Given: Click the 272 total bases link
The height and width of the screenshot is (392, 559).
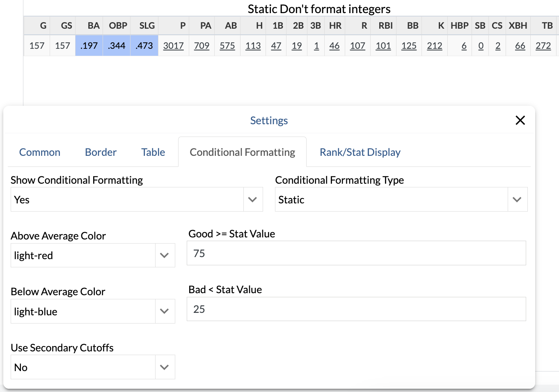Looking at the screenshot, I should [x=543, y=46].
